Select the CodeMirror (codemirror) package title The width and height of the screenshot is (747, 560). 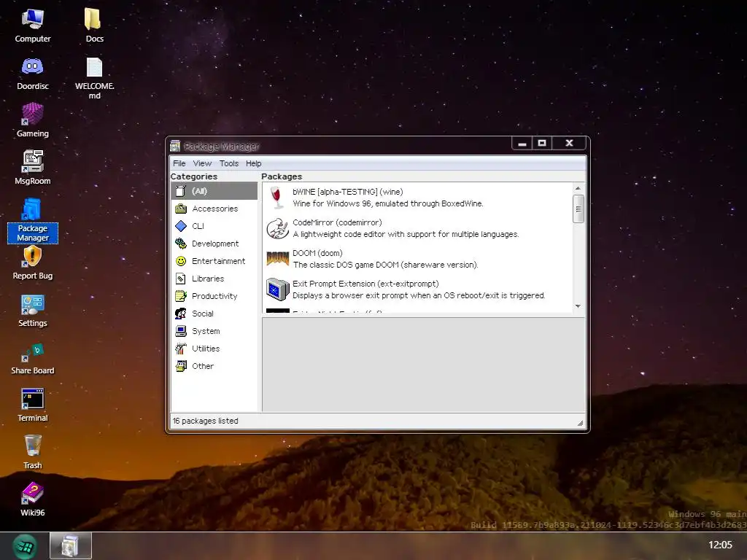337,222
